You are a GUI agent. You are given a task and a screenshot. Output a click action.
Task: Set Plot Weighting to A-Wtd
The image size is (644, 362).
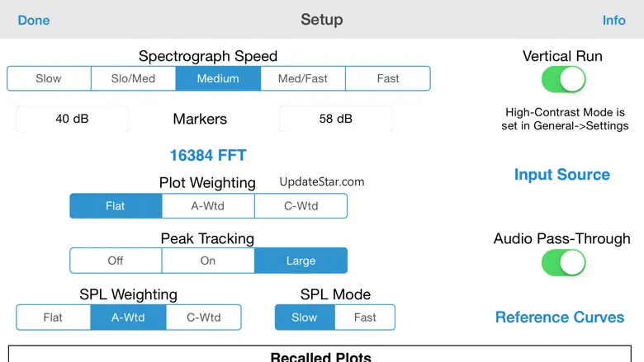tap(208, 205)
